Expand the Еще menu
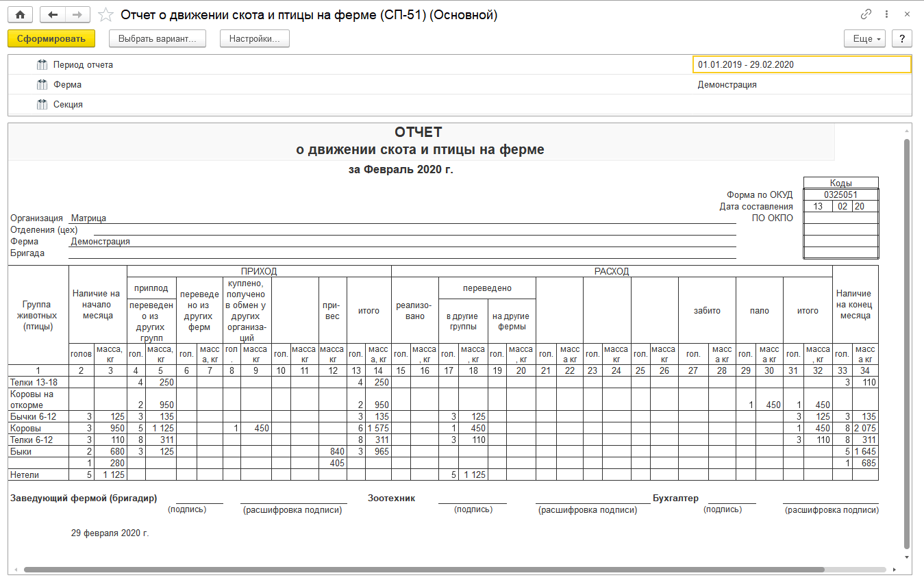The width and height of the screenshot is (924, 582). [x=866, y=39]
